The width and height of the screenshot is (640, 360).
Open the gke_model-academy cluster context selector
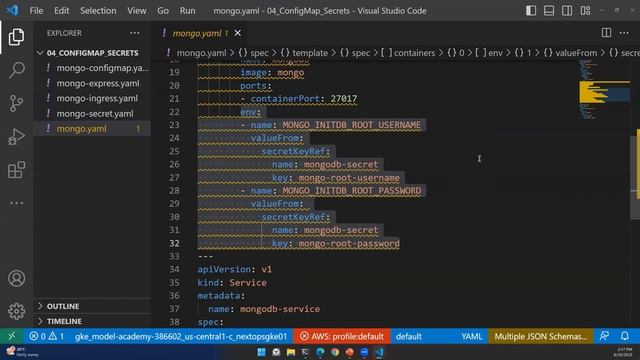click(x=181, y=336)
